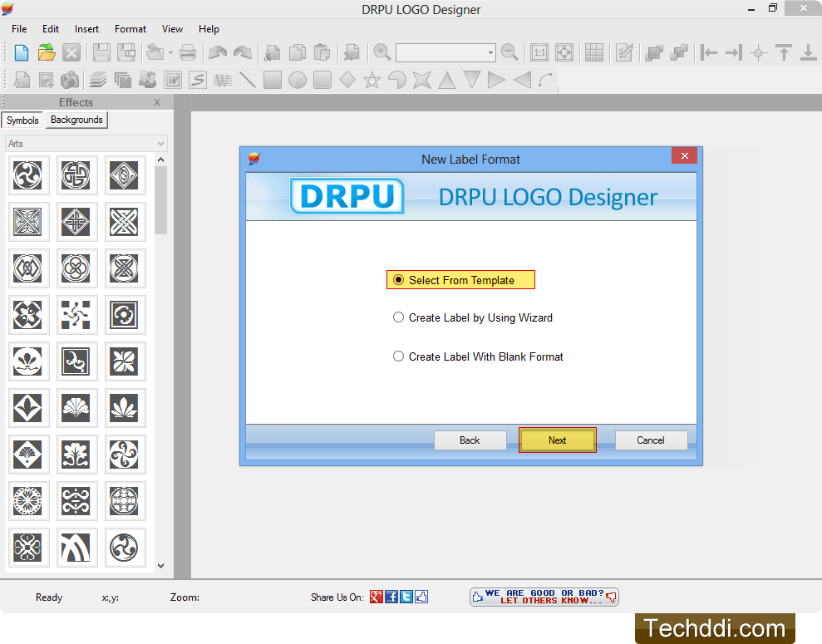Click the New document icon
Image resolution: width=822 pixels, height=644 pixels.
click(22, 52)
